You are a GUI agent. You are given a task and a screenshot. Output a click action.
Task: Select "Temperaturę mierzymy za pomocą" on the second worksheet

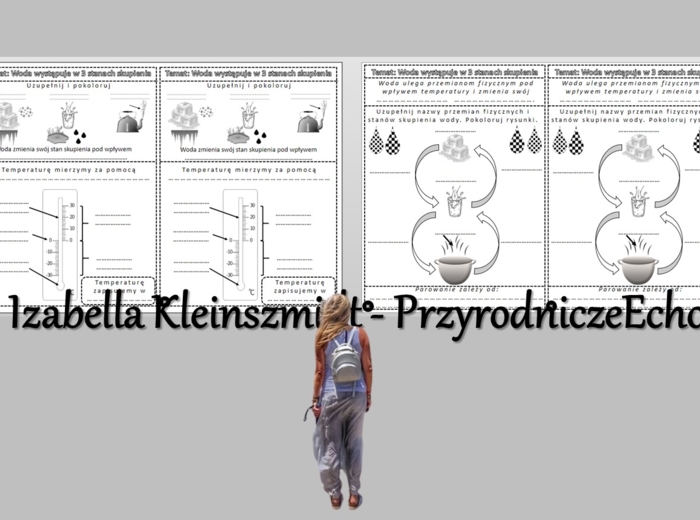249,170
